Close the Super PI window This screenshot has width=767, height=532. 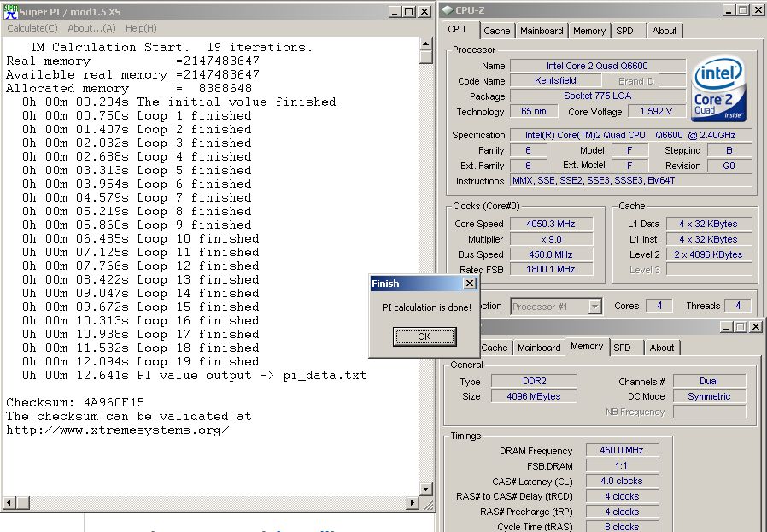coord(424,12)
